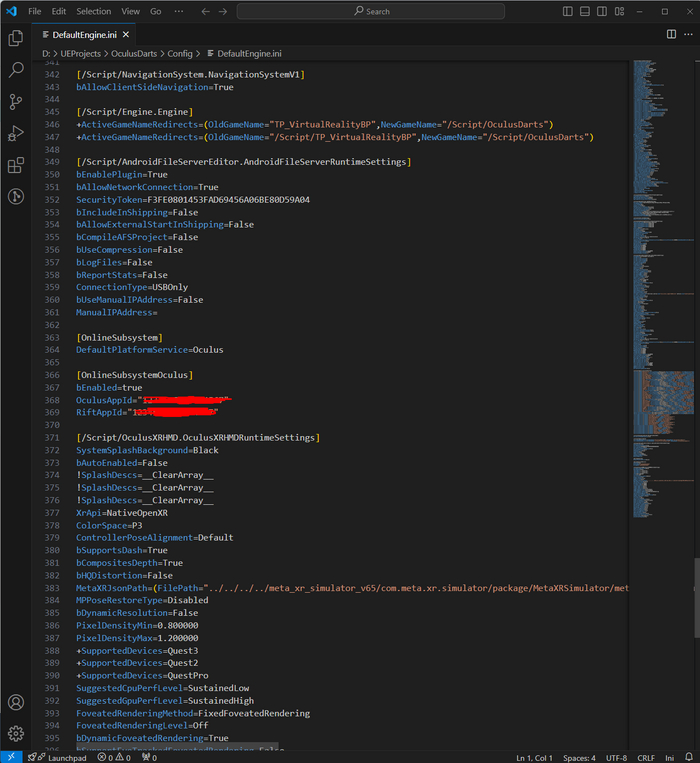Change line ending via CRLF
700x763 pixels.
pos(646,758)
